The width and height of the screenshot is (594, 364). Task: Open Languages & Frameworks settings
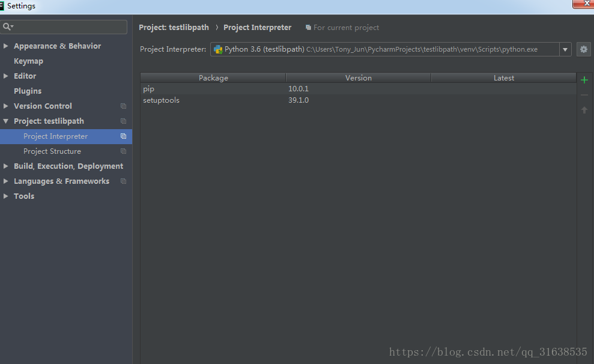click(x=62, y=181)
